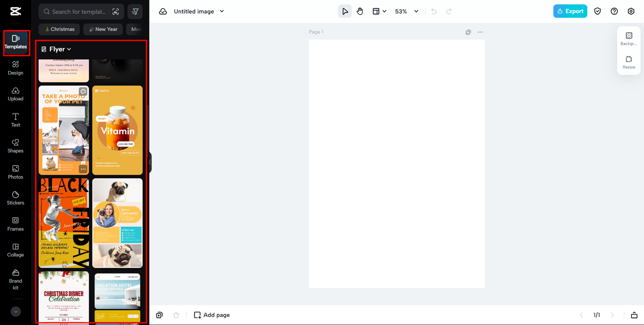Select the New Year category chip
This screenshot has height=325, width=644.
pyautogui.click(x=103, y=29)
